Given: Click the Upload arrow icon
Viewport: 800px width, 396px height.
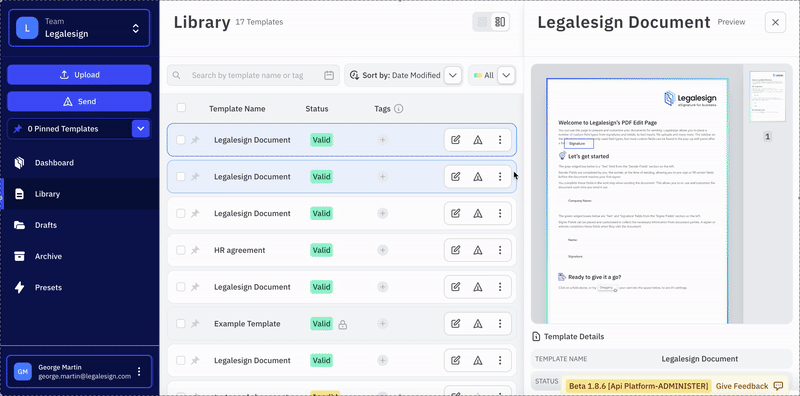Looking at the screenshot, I should click(64, 75).
